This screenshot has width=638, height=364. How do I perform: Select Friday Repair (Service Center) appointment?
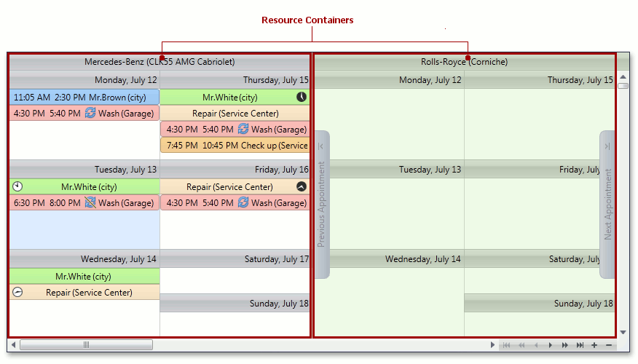(x=235, y=186)
